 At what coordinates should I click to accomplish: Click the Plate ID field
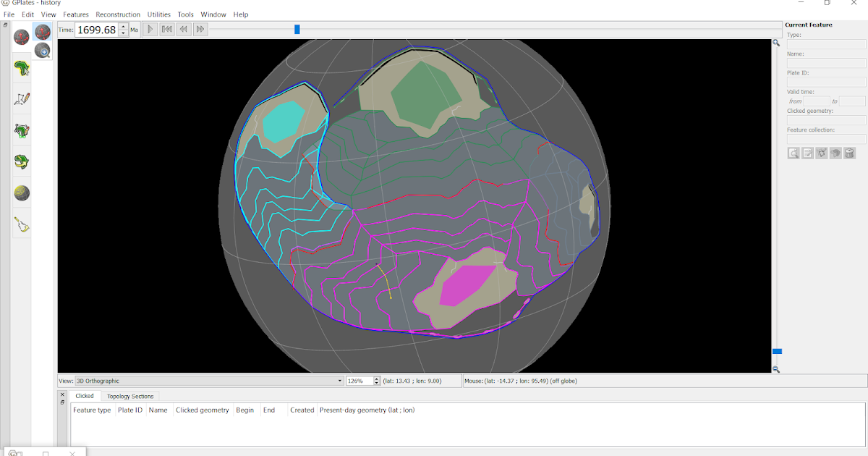[826, 82]
